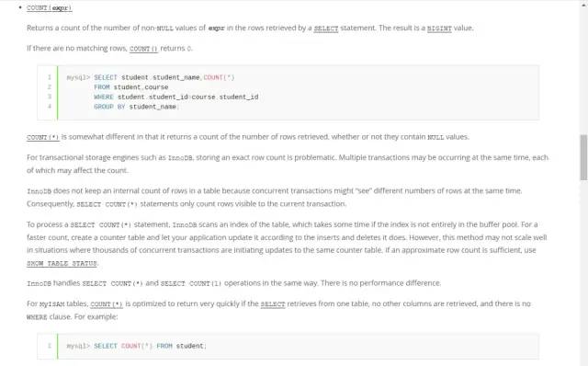Click the COUNT() link before 'returns 0'
Viewport: 588px width, 366px height.
143,49
